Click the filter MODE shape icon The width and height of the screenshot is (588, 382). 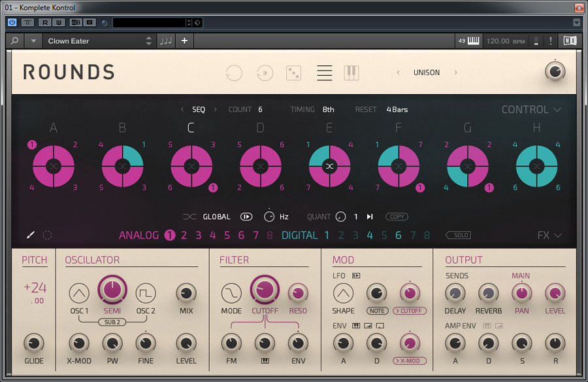coord(231,293)
